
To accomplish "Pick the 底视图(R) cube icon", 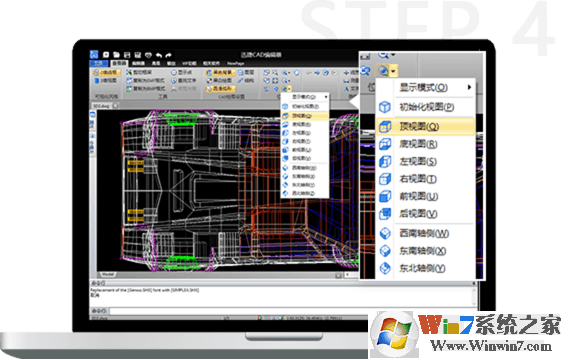I will point(385,144).
